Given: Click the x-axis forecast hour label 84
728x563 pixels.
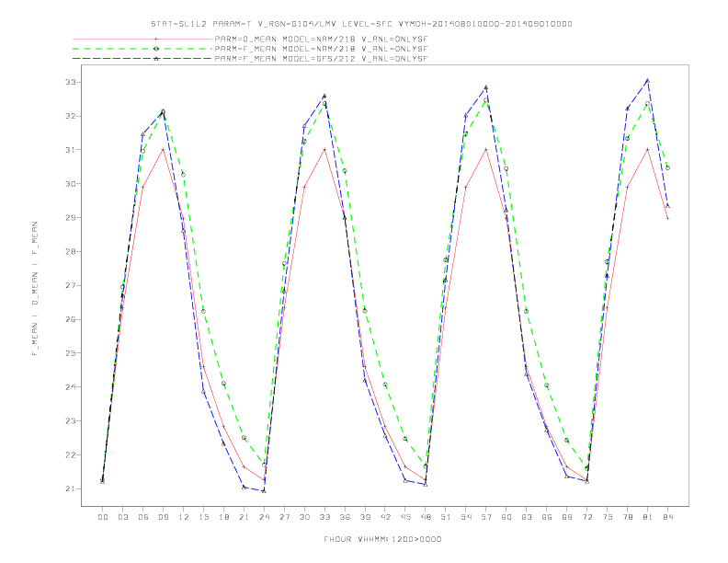Looking at the screenshot, I should click(x=668, y=517).
